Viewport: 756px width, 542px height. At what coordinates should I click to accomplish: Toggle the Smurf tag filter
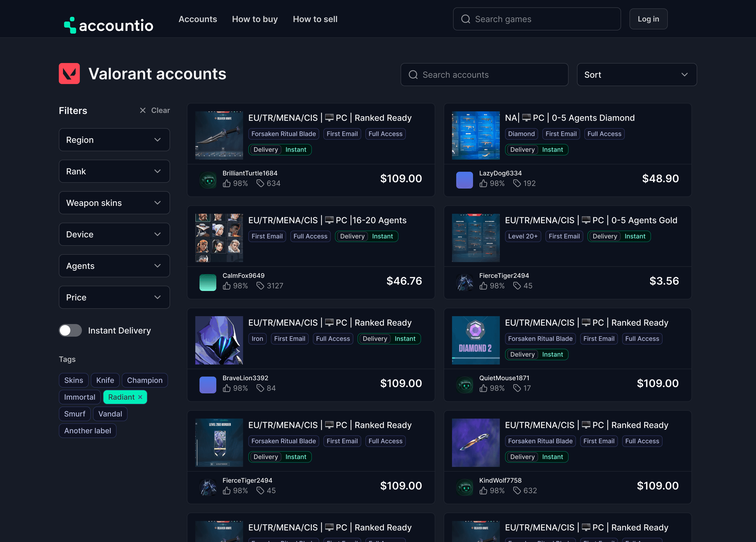pos(75,414)
